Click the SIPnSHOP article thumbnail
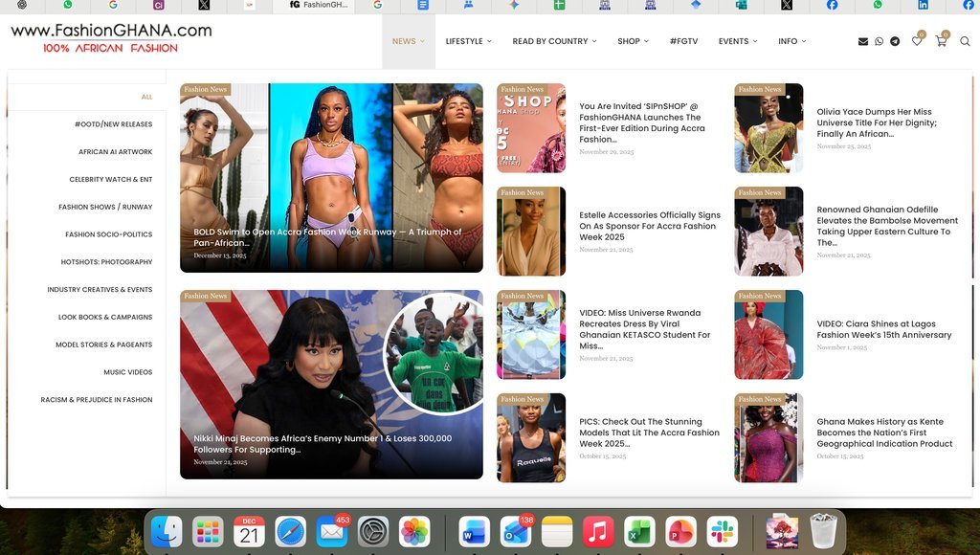The width and height of the screenshot is (980, 555). click(531, 128)
